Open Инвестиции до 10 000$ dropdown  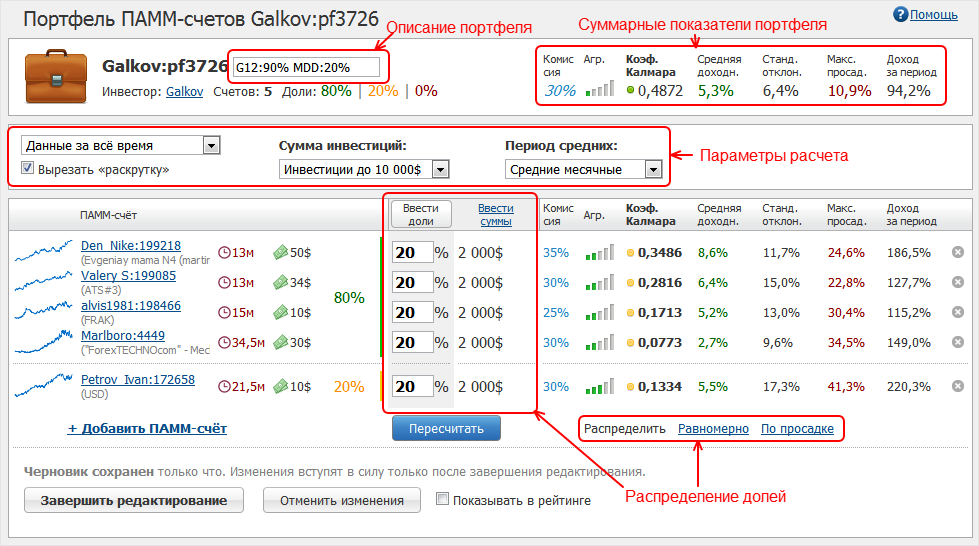point(364,169)
